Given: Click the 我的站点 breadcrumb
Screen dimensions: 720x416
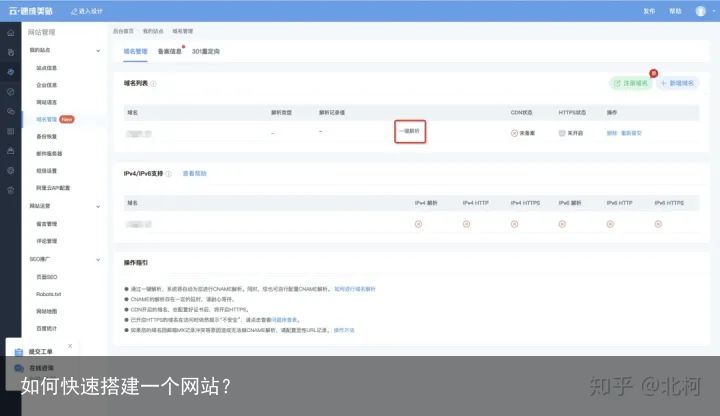Looking at the screenshot, I should [153, 31].
